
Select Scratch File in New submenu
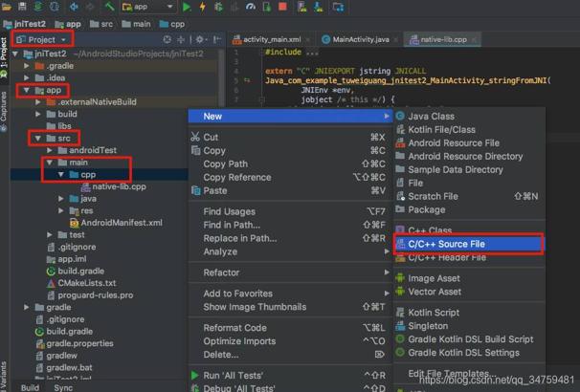tap(469, 197)
